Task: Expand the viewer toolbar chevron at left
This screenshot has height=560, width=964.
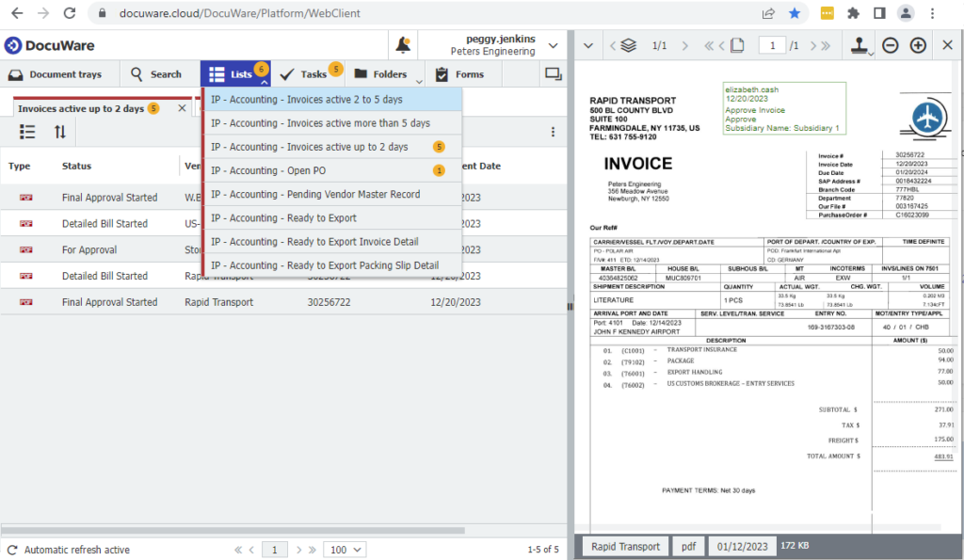Action: pyautogui.click(x=588, y=45)
